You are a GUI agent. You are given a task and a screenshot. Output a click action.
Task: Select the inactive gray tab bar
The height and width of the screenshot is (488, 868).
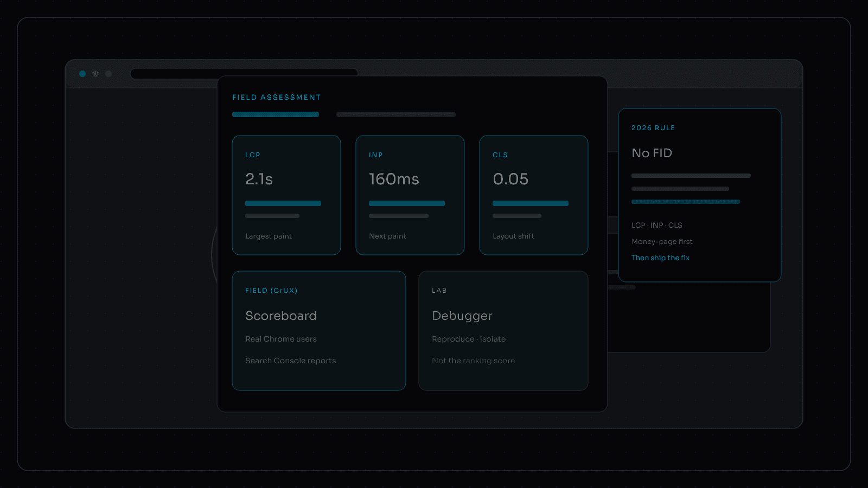click(396, 114)
